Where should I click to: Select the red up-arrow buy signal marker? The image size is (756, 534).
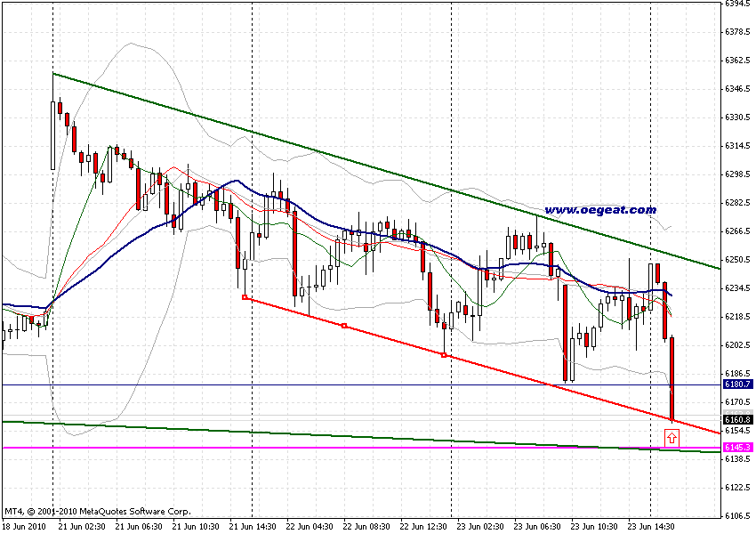(672, 437)
